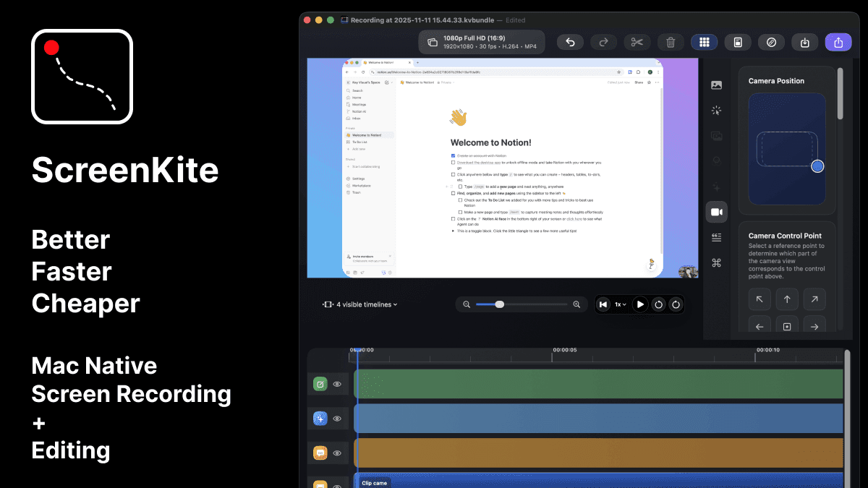Hide the green track with its eye
868x488 pixels.
click(x=337, y=384)
